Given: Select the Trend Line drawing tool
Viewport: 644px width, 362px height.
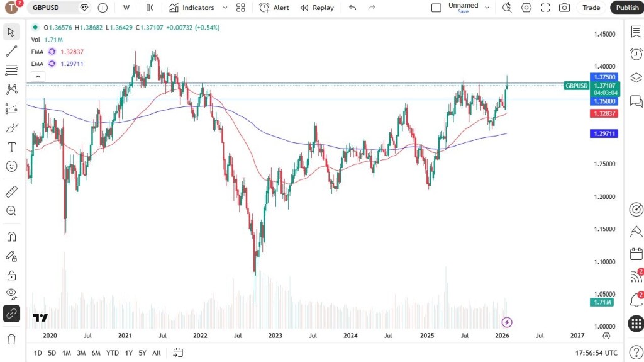Looking at the screenshot, I should point(11,51).
